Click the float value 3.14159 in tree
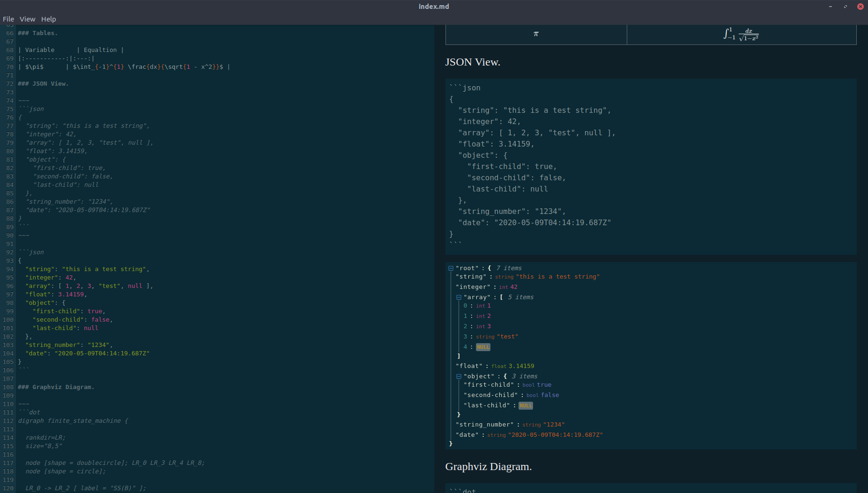Viewport: 868px width, 493px height. (x=521, y=366)
